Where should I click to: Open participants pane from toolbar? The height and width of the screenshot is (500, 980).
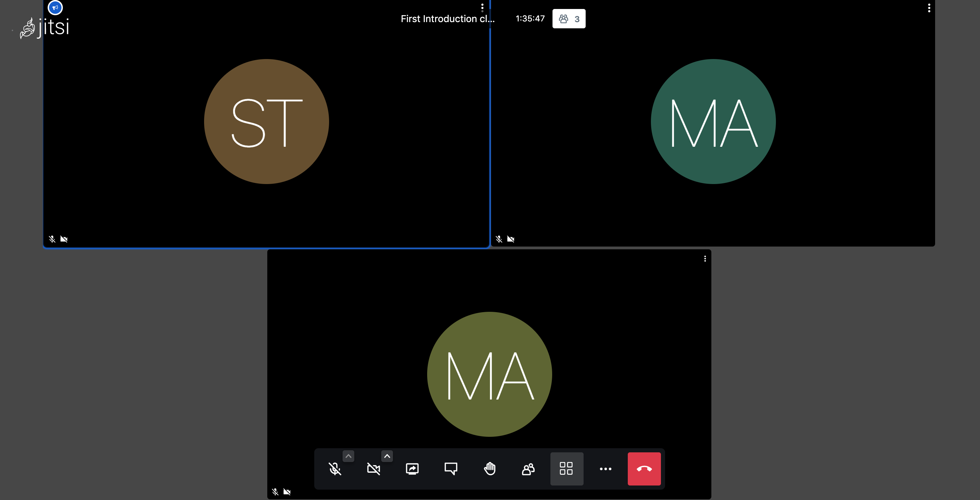[x=528, y=469]
